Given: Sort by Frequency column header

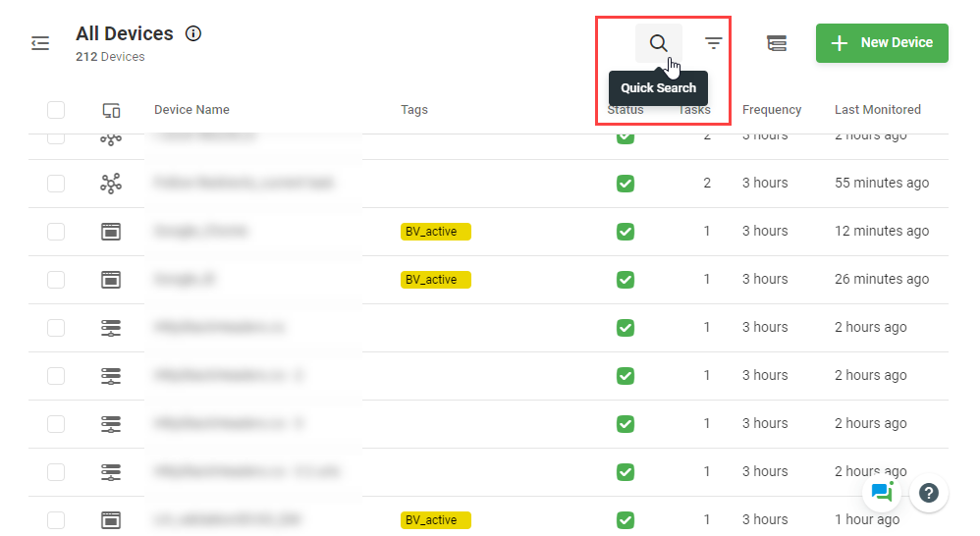Looking at the screenshot, I should click(771, 110).
